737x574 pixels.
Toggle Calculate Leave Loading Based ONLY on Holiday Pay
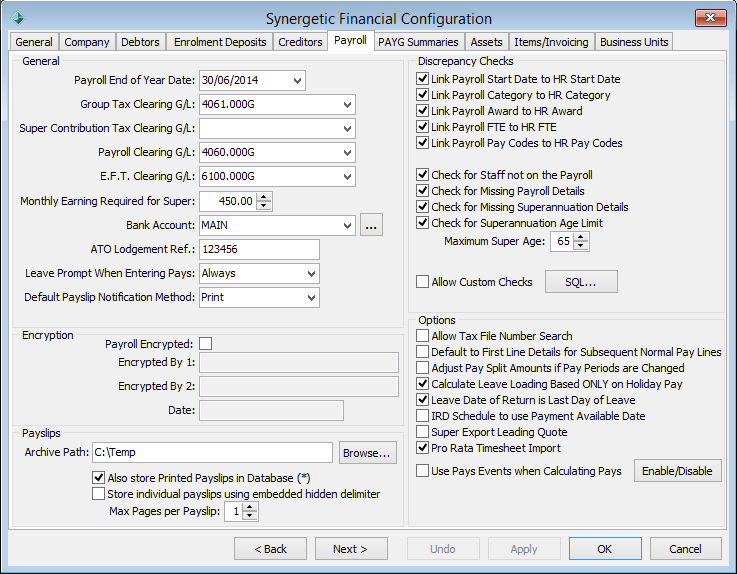click(x=423, y=384)
